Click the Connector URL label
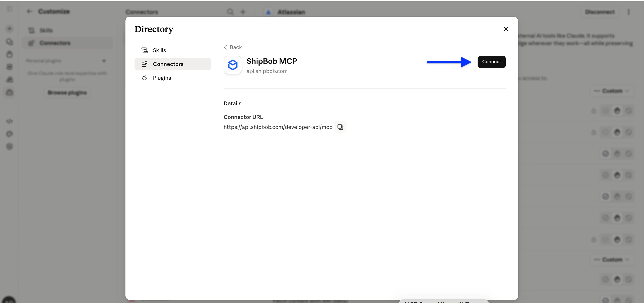644x303 pixels. pyautogui.click(x=243, y=117)
